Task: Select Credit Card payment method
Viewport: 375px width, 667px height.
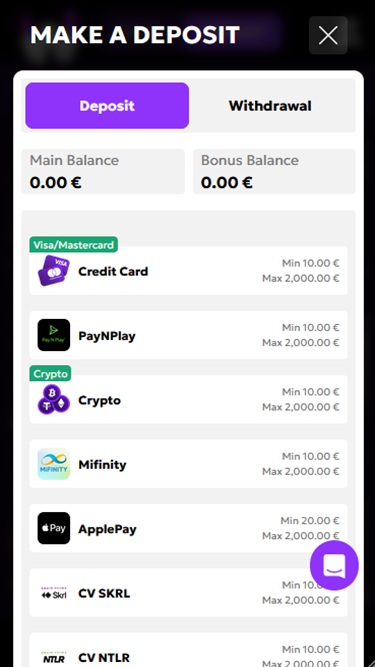Action: click(188, 271)
